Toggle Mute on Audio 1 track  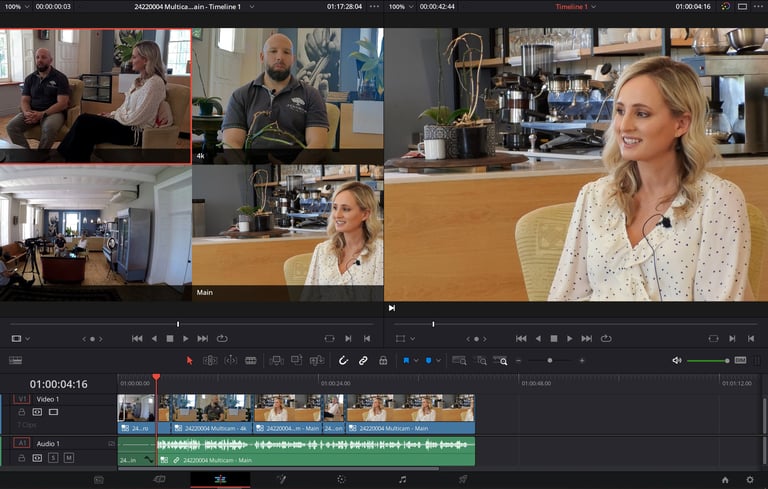pos(69,458)
